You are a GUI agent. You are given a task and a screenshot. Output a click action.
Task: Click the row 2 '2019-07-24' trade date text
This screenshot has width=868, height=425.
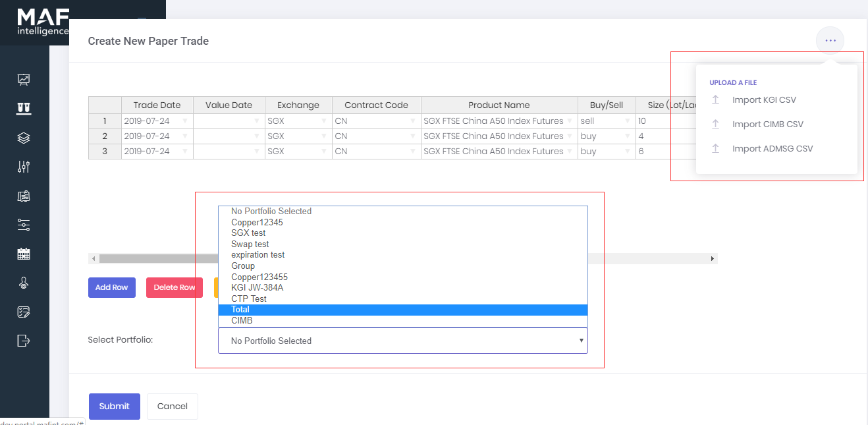pyautogui.click(x=147, y=136)
